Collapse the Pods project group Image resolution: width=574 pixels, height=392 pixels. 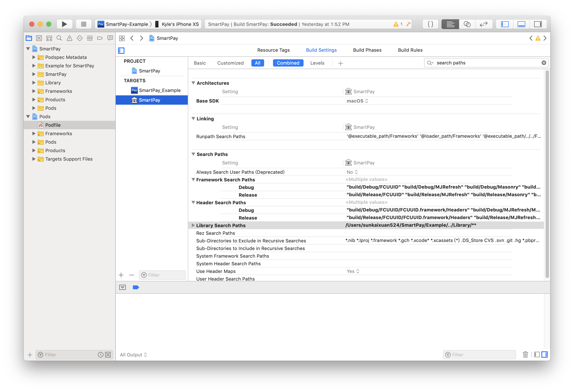click(x=28, y=117)
